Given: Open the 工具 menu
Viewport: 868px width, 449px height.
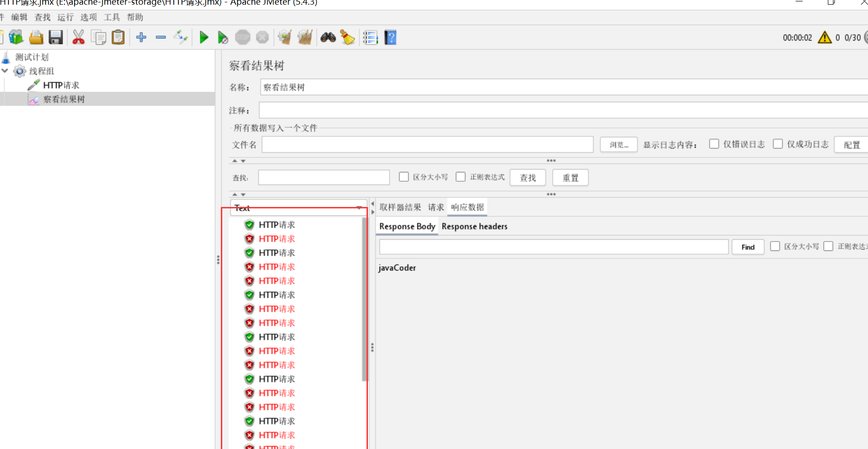Looking at the screenshot, I should [112, 17].
